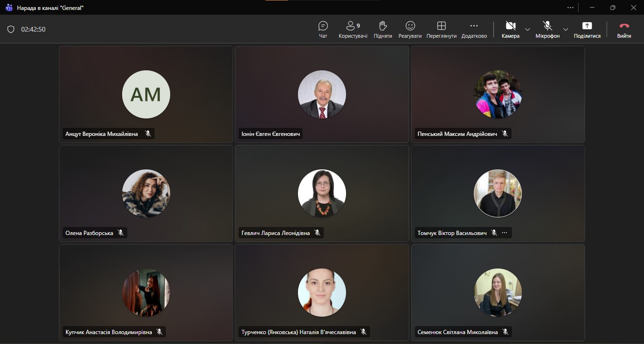The height and width of the screenshot is (344, 644).
Task: Raise hand with the Підняти icon
Action: click(382, 29)
